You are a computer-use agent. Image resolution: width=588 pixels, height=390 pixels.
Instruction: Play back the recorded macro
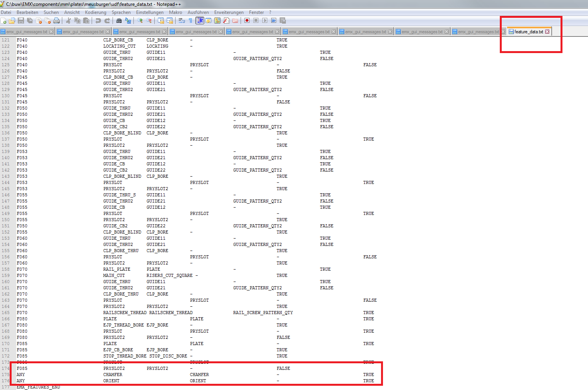click(265, 21)
